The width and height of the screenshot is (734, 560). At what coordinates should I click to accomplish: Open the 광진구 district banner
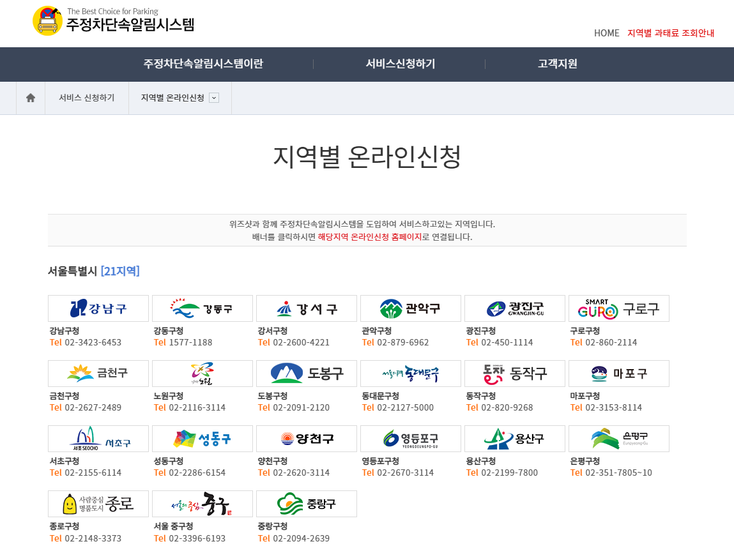click(x=515, y=308)
